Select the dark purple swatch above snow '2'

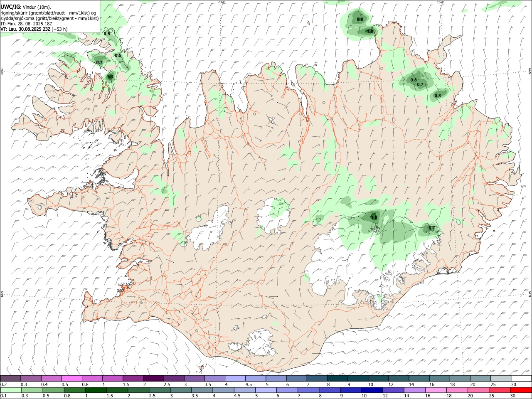[153, 378]
